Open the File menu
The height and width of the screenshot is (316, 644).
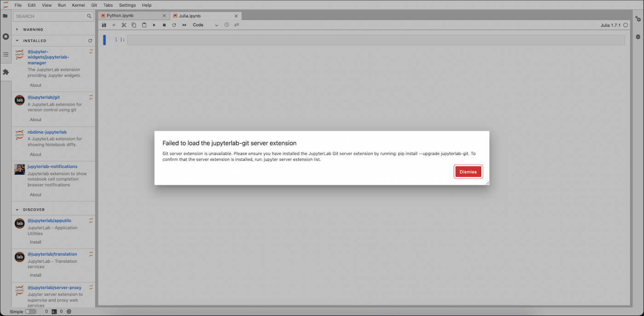tap(18, 5)
